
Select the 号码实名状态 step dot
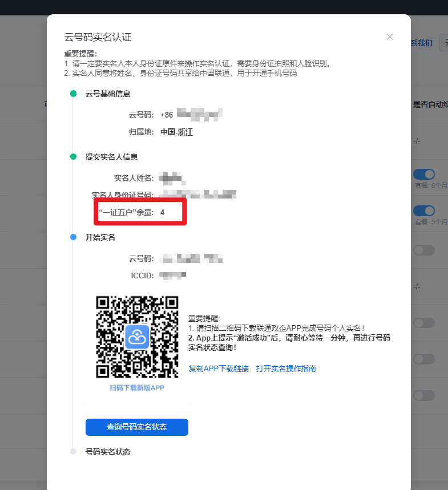(74, 452)
